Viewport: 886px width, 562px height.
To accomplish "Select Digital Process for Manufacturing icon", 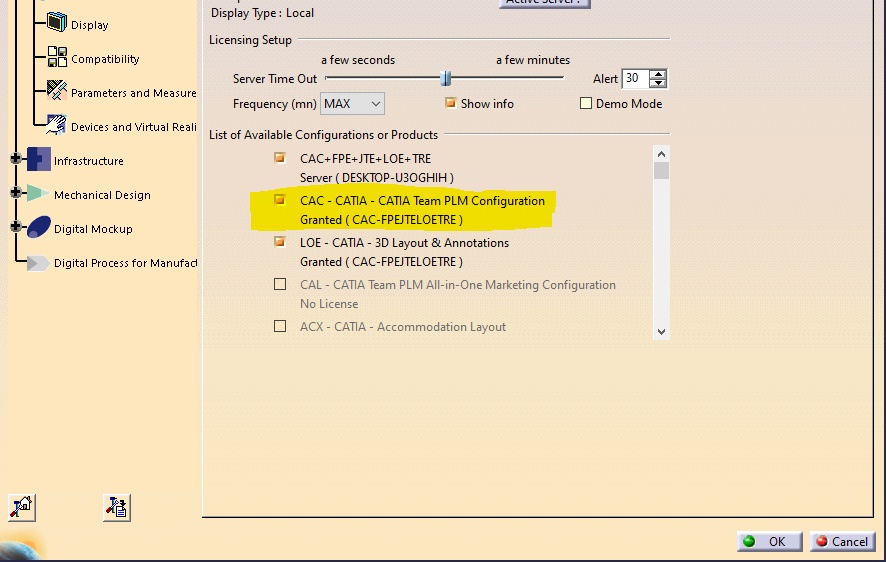I will point(38,263).
